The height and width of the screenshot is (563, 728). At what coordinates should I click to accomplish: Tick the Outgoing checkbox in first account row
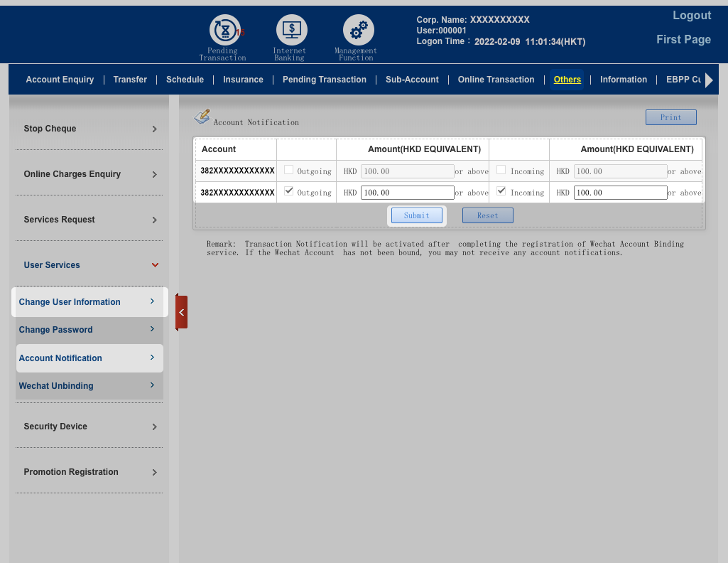pyautogui.click(x=288, y=171)
